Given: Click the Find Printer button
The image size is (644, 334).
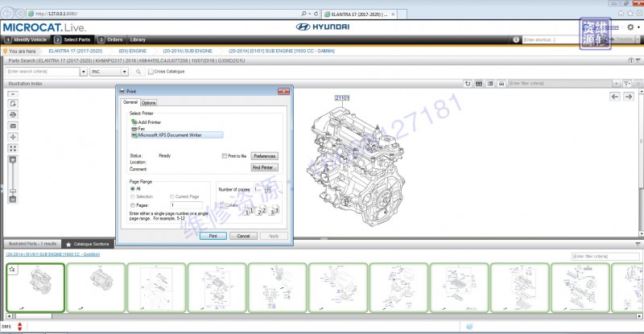Looking at the screenshot, I should coord(265,167).
